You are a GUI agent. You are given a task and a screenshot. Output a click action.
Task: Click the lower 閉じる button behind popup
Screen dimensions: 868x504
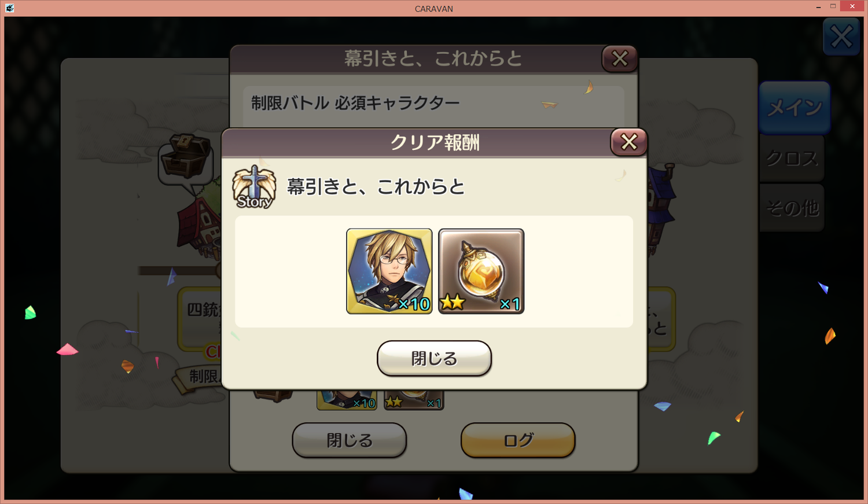(x=349, y=440)
